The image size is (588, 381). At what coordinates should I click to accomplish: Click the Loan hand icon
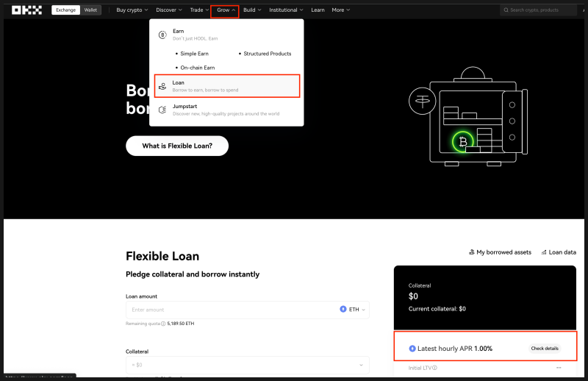[162, 86]
